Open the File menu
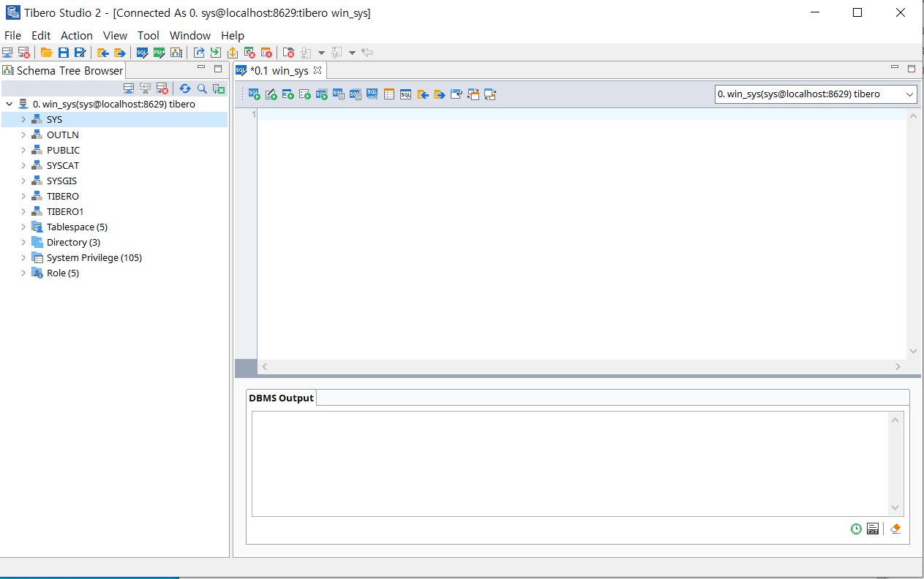 12,35
